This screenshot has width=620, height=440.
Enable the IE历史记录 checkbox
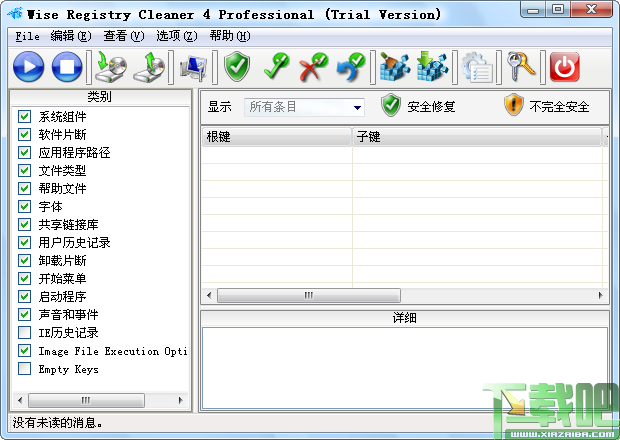coord(25,332)
